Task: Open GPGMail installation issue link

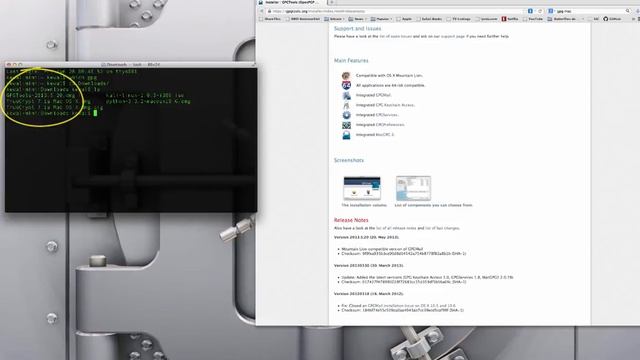Action: pyautogui.click(x=411, y=305)
